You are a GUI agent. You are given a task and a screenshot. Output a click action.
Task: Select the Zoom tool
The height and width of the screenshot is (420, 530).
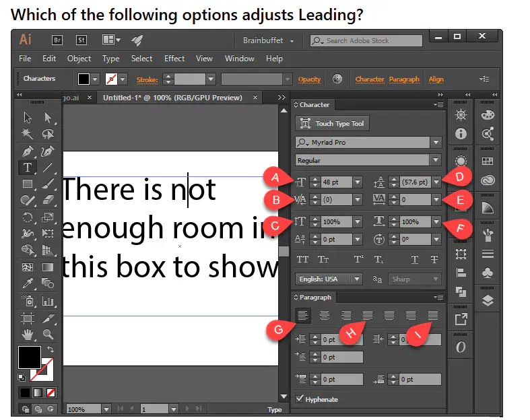(x=48, y=335)
